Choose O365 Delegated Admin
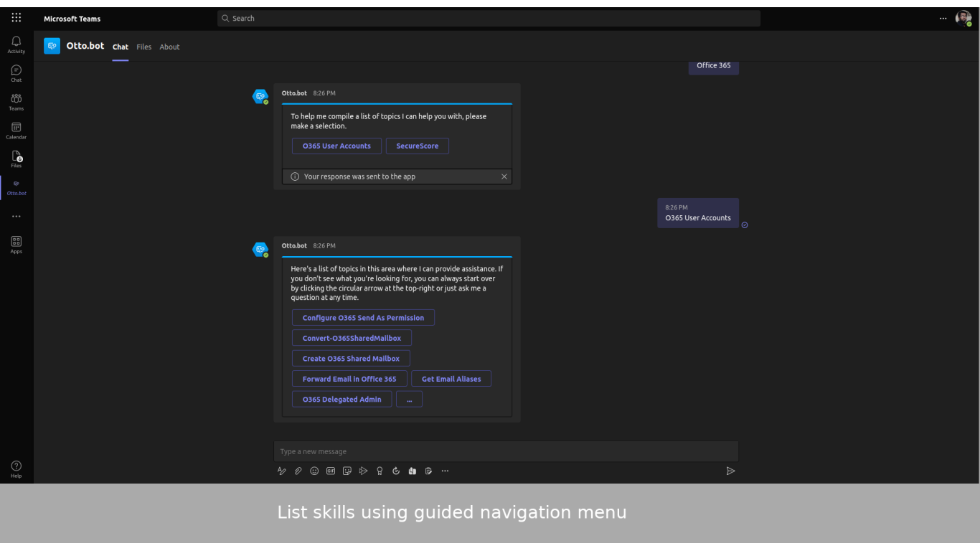Screen dimensions: 980x551 (342, 400)
